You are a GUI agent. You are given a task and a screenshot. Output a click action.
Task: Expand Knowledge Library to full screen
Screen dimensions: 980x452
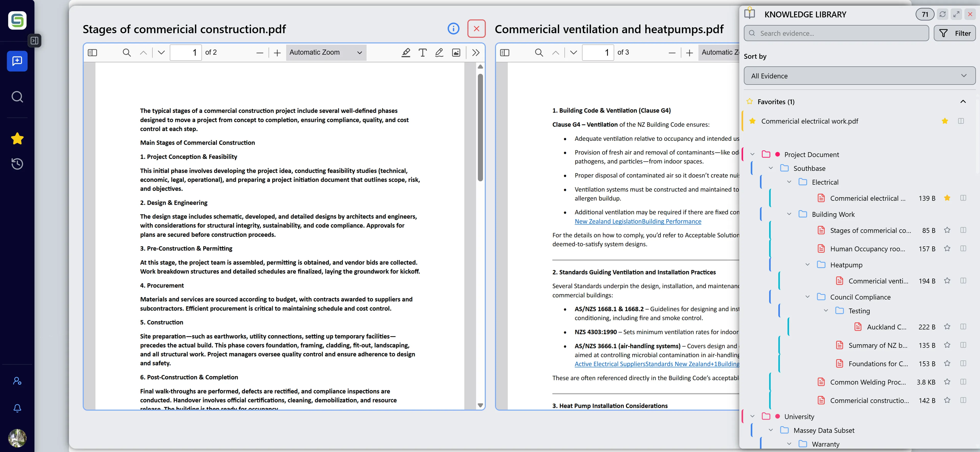click(957, 14)
